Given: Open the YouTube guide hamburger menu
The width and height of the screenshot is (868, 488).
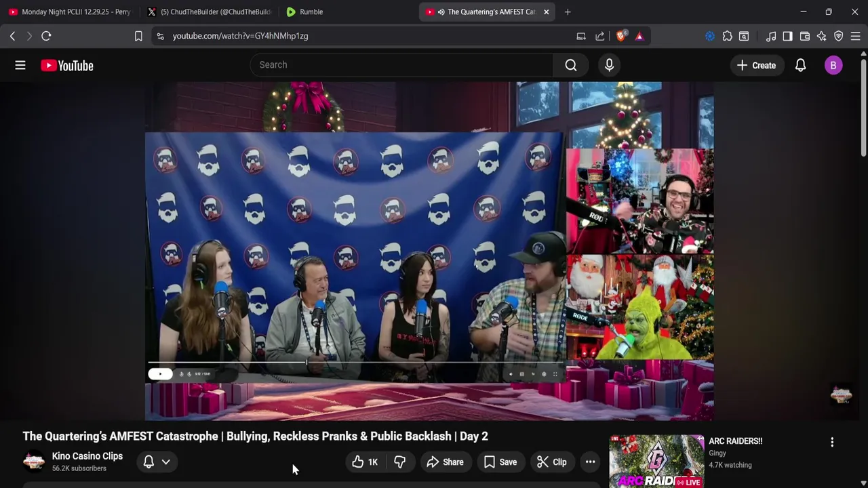Looking at the screenshot, I should [20, 65].
